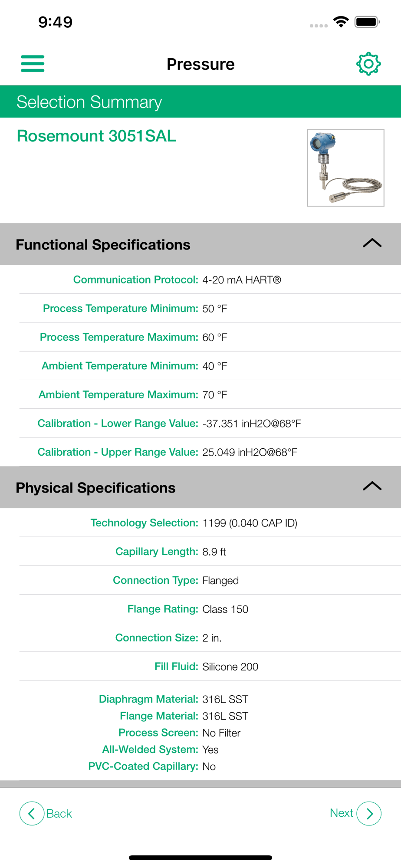Image resolution: width=401 pixels, height=868 pixels.
Task: Tap the battery status icon
Action: tap(367, 22)
